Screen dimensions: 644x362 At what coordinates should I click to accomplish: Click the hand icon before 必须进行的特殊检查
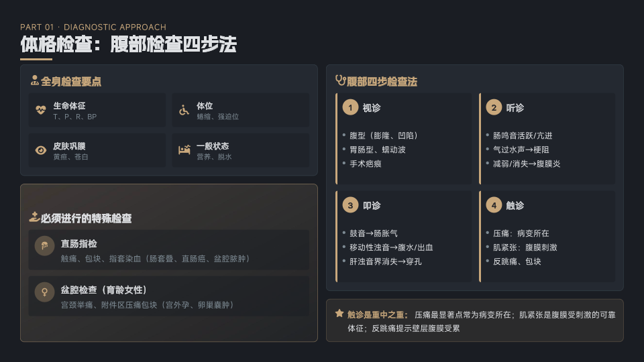point(34,217)
